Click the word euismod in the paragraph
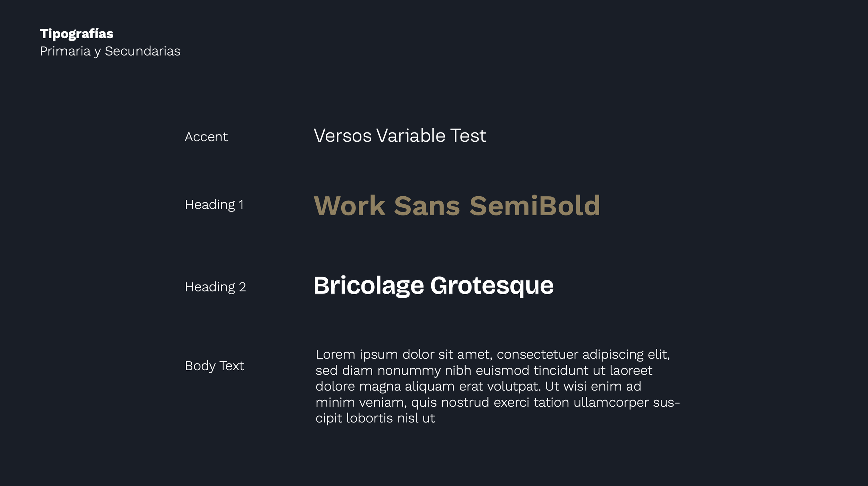Image resolution: width=868 pixels, height=486 pixels. [502, 371]
